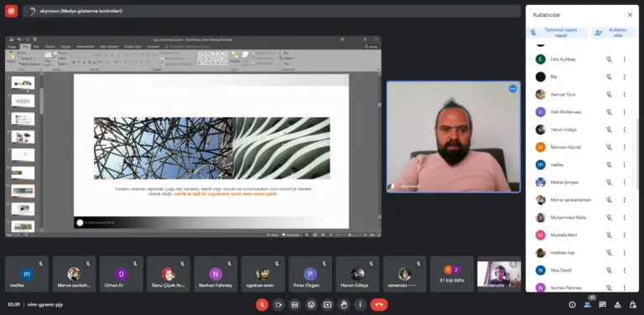Image resolution: width=644 pixels, height=315 pixels.
Task: Click the red leave call button
Action: (379, 305)
